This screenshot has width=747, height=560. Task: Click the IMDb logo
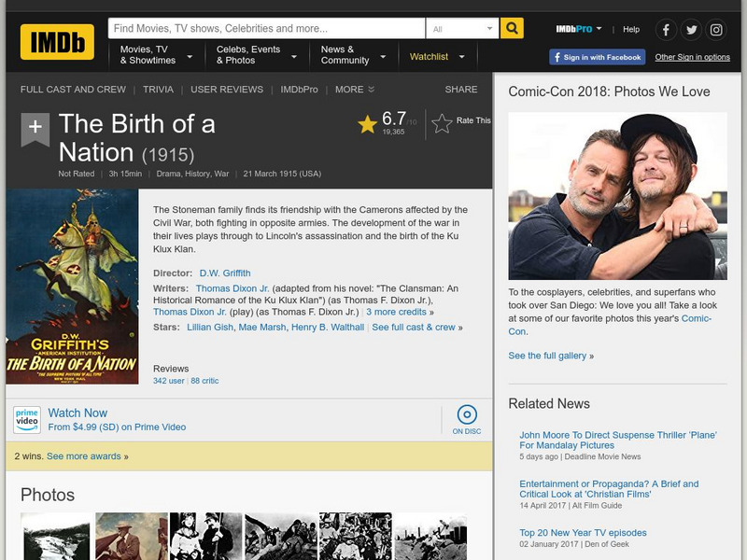[x=57, y=42]
